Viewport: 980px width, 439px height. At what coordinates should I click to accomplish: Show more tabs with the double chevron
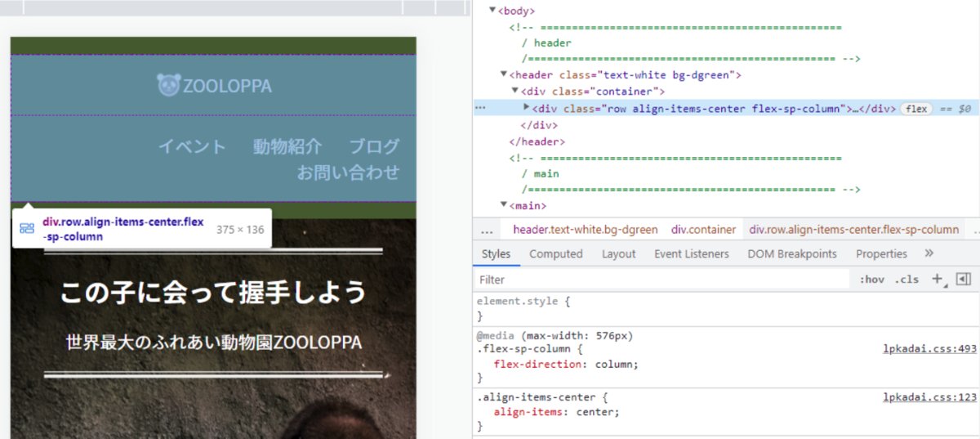929,253
